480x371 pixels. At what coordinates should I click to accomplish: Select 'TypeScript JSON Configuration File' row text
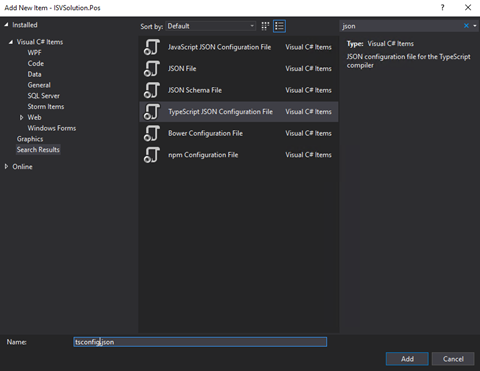coord(220,112)
